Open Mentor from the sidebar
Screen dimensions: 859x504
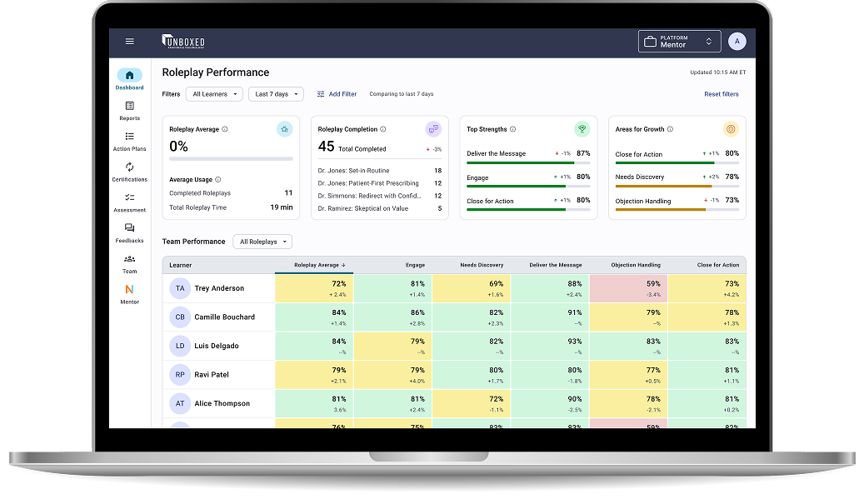pyautogui.click(x=129, y=293)
